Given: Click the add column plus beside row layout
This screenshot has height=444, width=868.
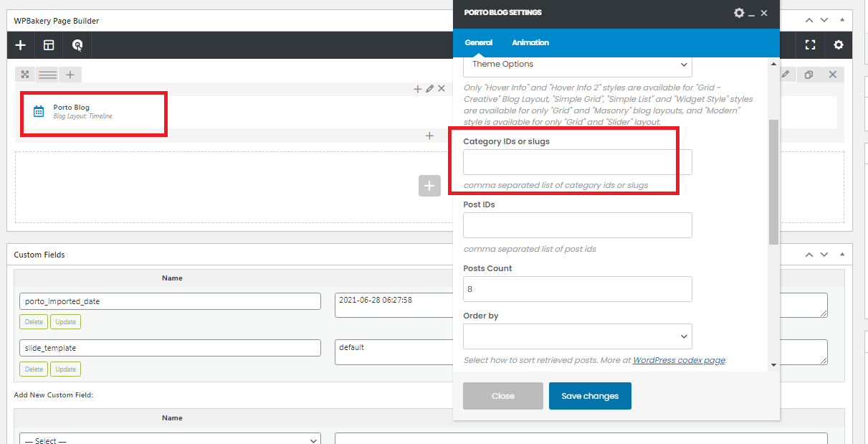Looking at the screenshot, I should [x=70, y=75].
